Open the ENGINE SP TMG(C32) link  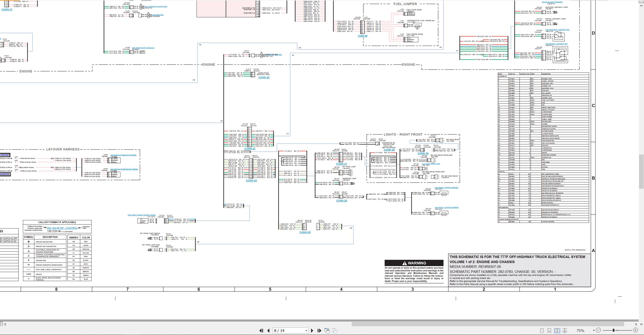pos(143,48)
